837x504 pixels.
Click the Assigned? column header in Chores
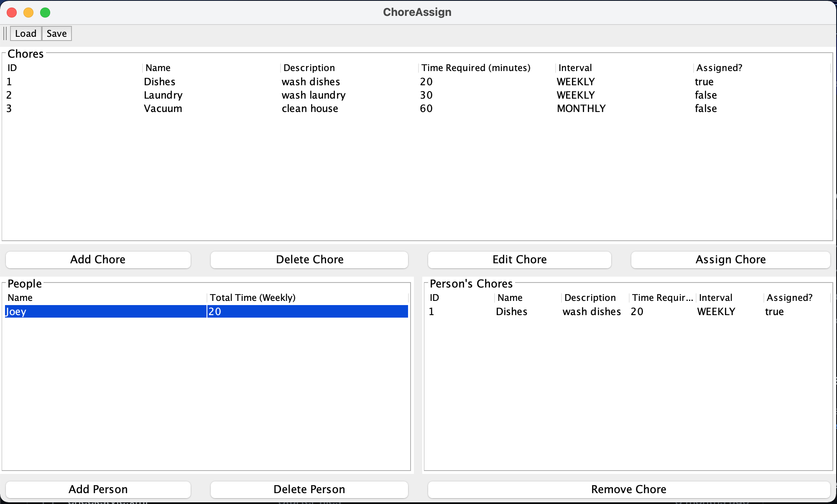pos(718,67)
